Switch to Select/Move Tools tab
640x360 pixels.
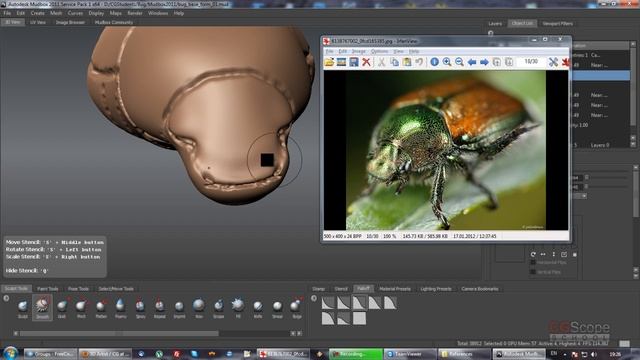(x=116, y=289)
